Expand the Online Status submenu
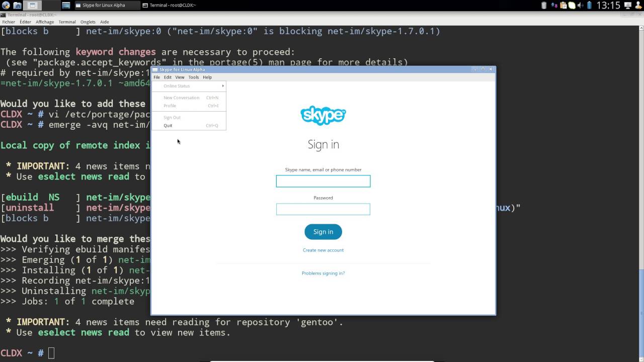644x362 pixels. point(189,86)
